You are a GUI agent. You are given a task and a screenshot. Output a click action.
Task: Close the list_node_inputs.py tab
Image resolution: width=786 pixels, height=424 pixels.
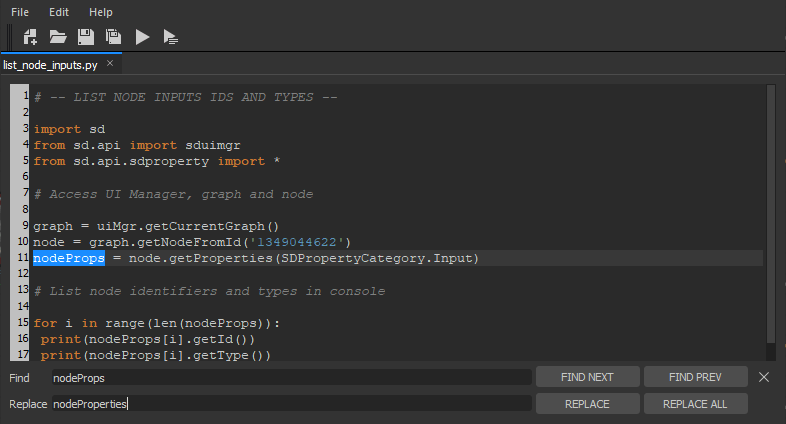(x=110, y=64)
